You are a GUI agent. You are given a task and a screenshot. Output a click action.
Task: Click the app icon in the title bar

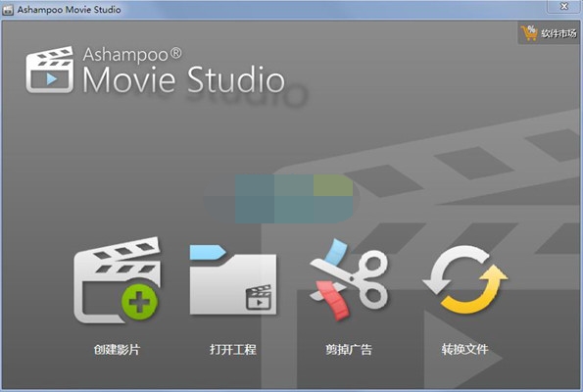(x=8, y=10)
